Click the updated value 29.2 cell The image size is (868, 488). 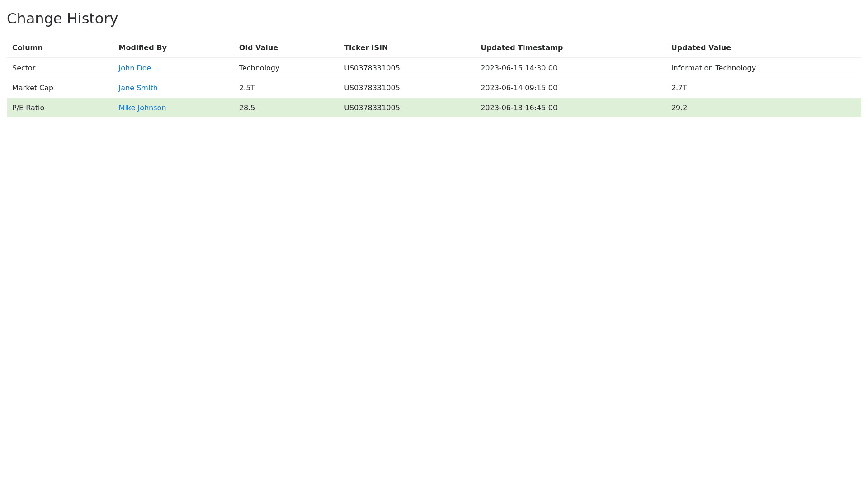[679, 108]
